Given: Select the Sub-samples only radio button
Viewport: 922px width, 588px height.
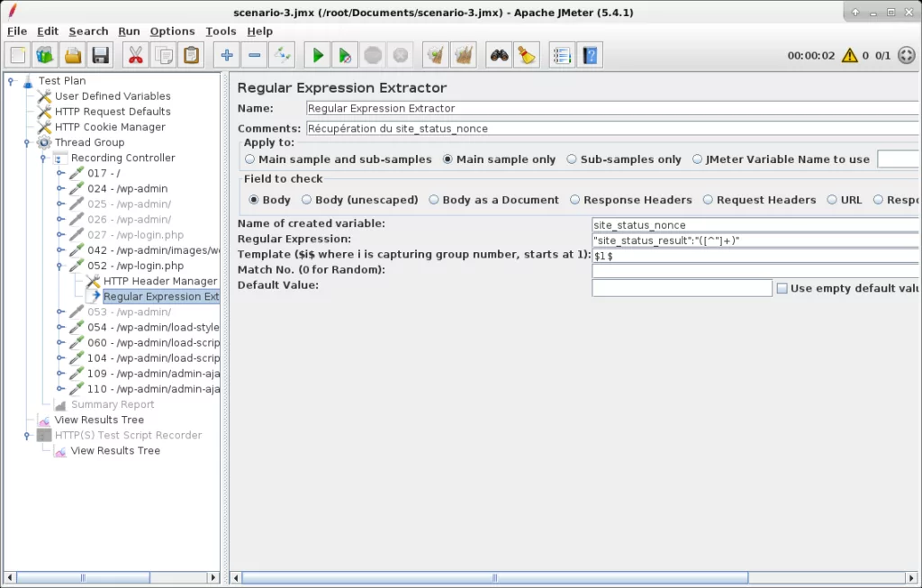Looking at the screenshot, I should pos(572,159).
